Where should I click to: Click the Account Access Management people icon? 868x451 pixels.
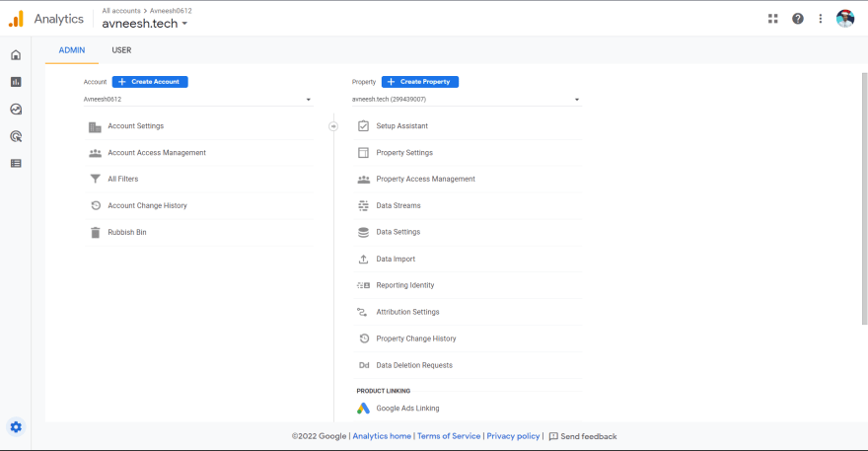tap(96, 153)
